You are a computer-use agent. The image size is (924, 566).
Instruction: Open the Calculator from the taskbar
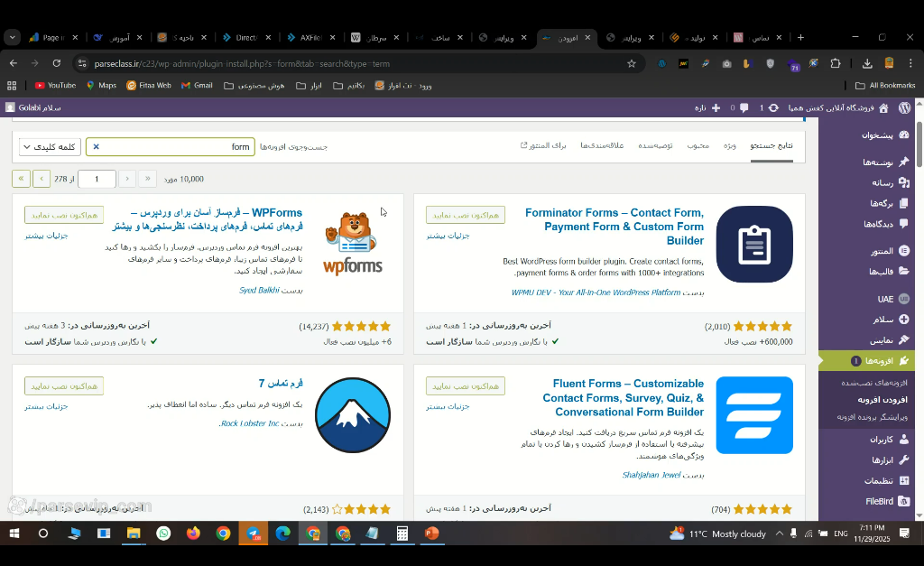pos(402,534)
